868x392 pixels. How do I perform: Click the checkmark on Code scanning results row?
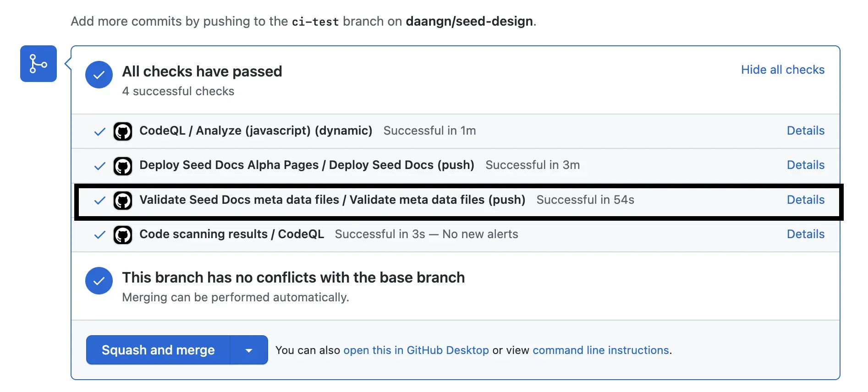click(x=99, y=235)
